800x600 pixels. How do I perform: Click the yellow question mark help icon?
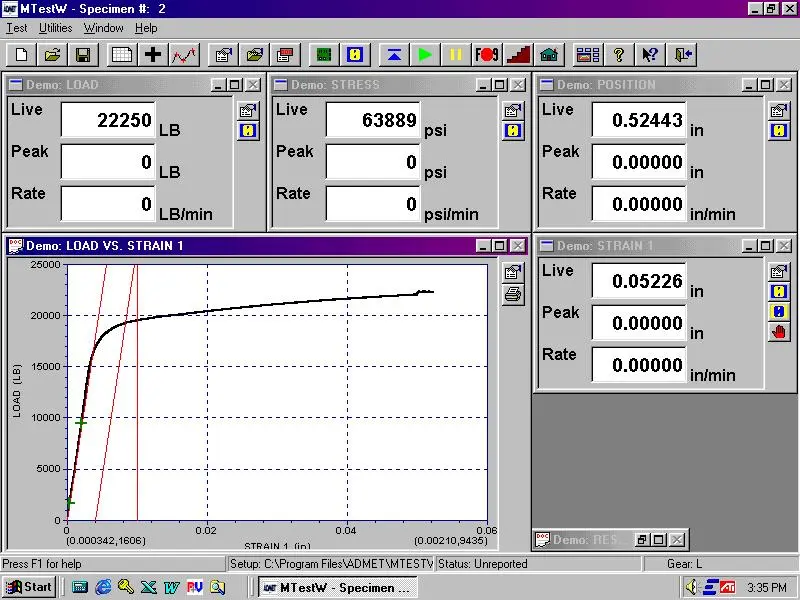click(x=619, y=54)
